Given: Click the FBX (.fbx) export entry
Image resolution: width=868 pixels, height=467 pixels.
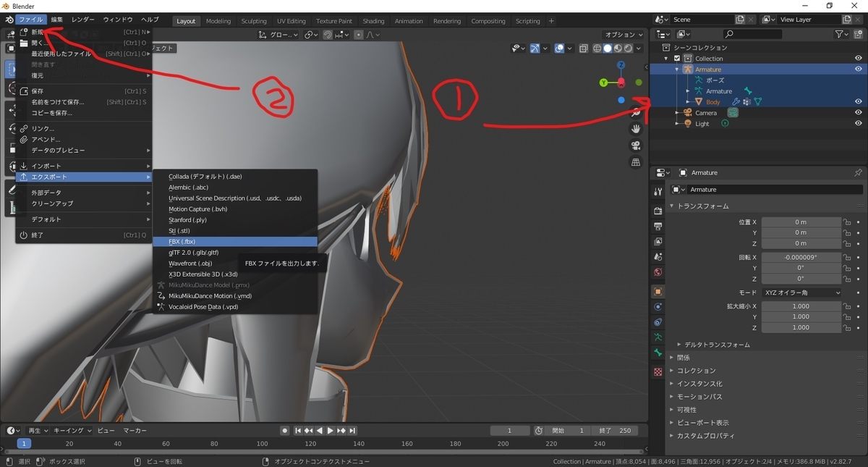Looking at the screenshot, I should pyautogui.click(x=235, y=242).
